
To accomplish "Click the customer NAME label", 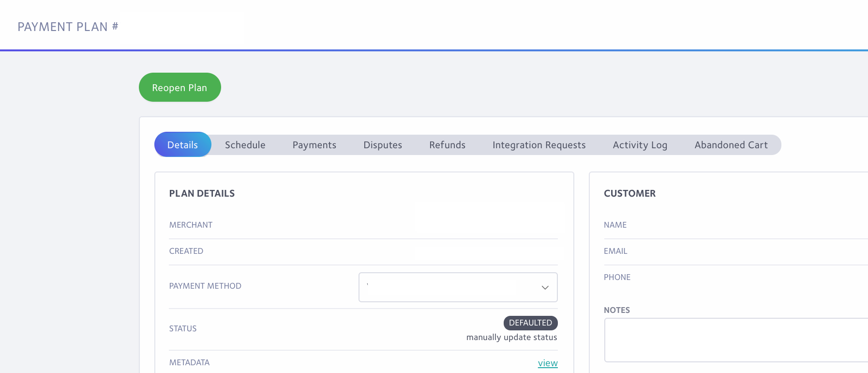I will (x=615, y=225).
